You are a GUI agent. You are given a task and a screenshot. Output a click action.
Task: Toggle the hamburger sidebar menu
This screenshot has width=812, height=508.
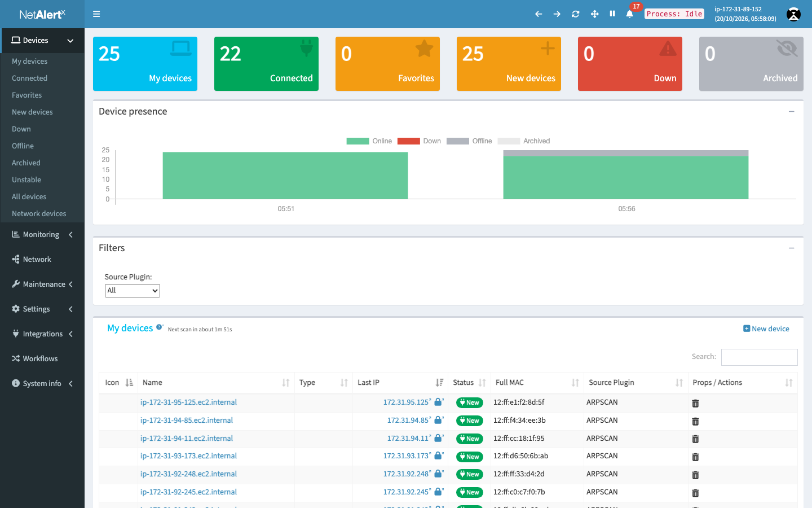pyautogui.click(x=96, y=14)
